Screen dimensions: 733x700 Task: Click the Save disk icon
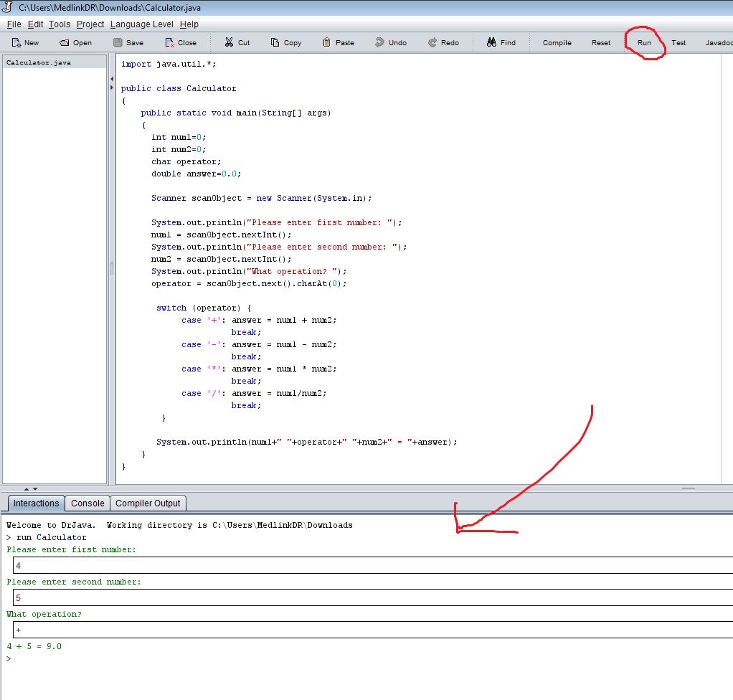coord(118,42)
